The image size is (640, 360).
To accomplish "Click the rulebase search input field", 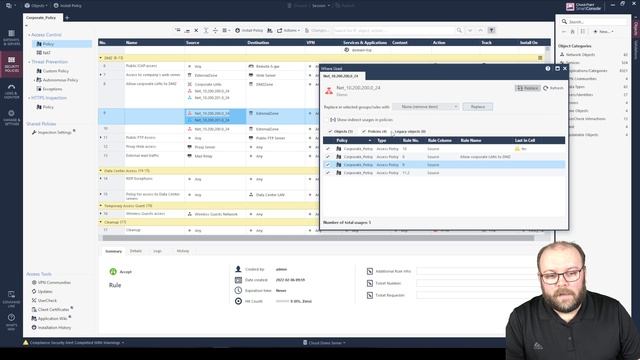I will [x=394, y=30].
